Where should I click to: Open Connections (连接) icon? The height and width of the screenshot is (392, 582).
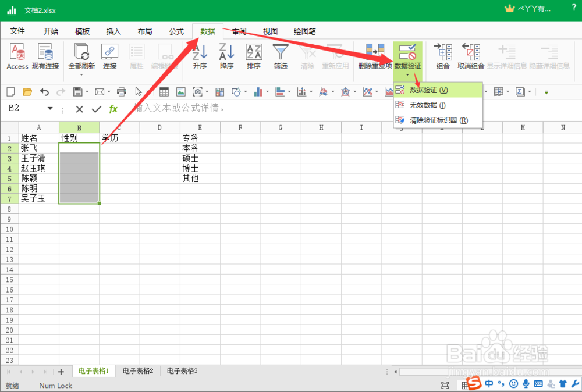109,52
